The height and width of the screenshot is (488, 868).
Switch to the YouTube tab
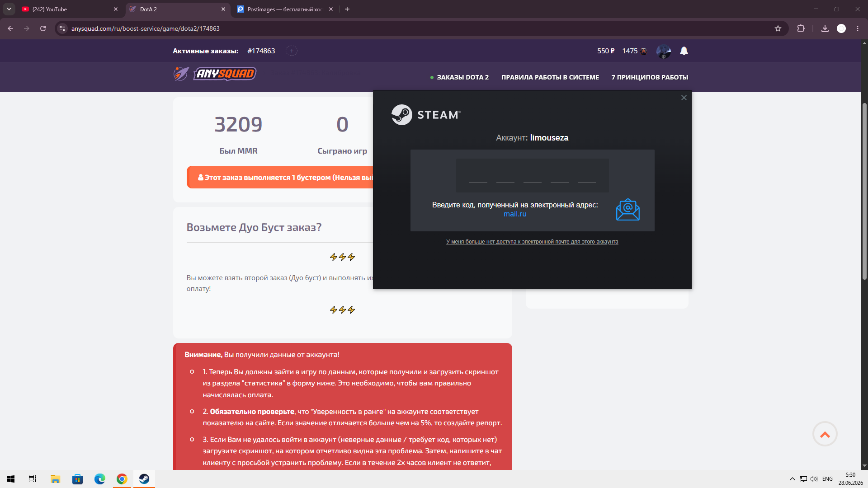click(x=70, y=9)
